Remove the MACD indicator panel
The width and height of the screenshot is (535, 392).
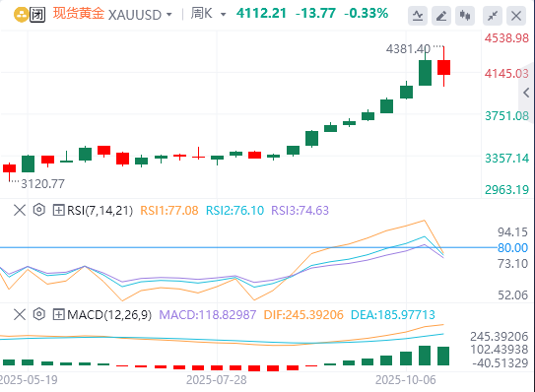pyautogui.click(x=20, y=314)
